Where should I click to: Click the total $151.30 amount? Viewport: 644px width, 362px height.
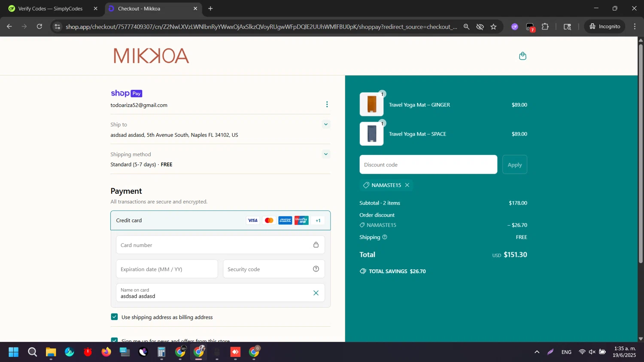pyautogui.click(x=515, y=254)
